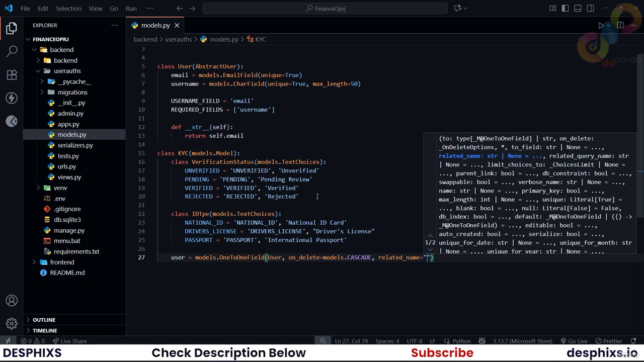Open Run dropdown arrow beside play button

[x=609, y=25]
